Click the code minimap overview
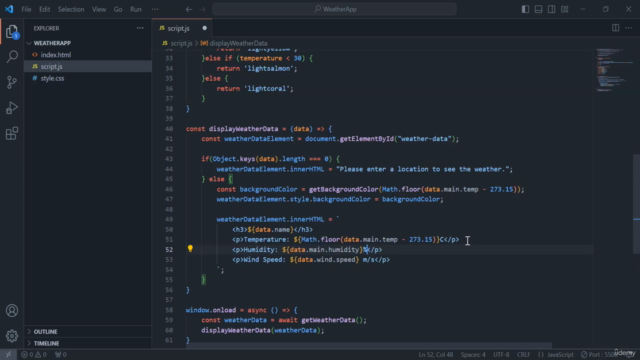Screen dimensions: 640x360 (x=614, y=70)
